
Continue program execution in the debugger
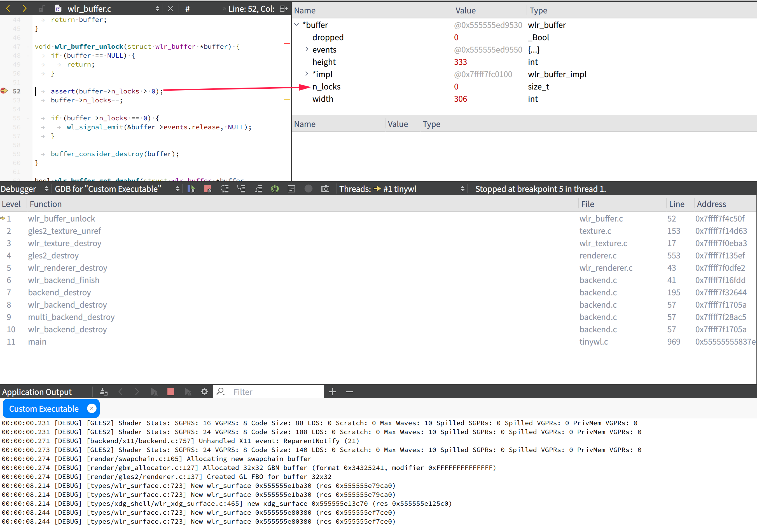click(191, 189)
